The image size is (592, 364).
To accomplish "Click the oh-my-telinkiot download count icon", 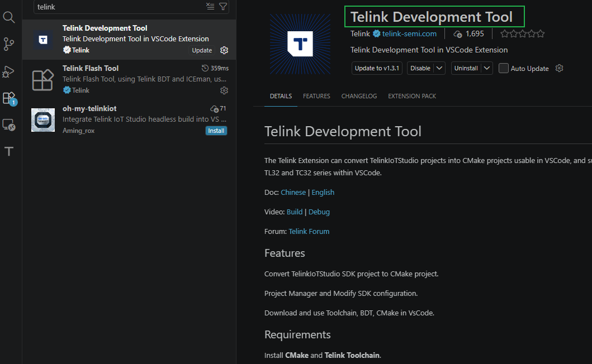I will pyautogui.click(x=215, y=109).
